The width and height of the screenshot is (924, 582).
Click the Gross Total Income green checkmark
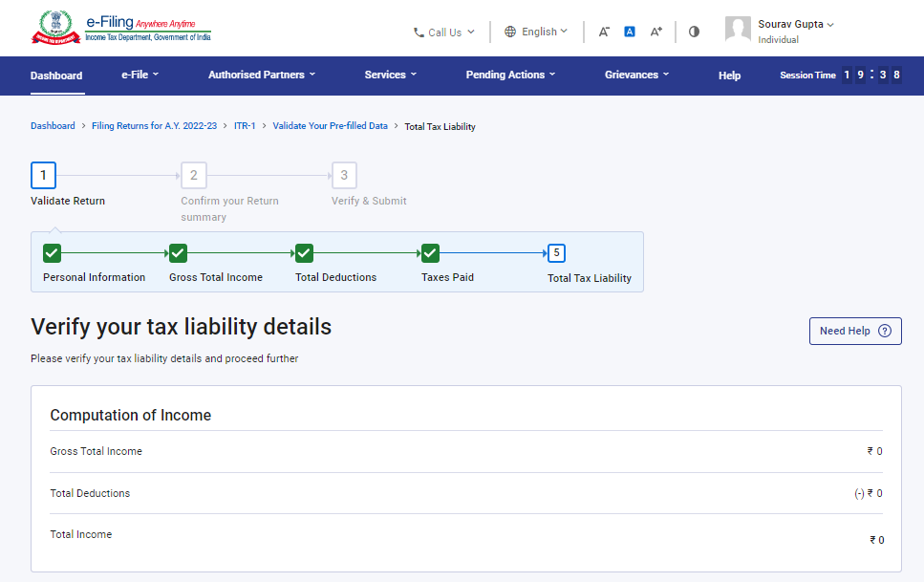click(x=178, y=253)
